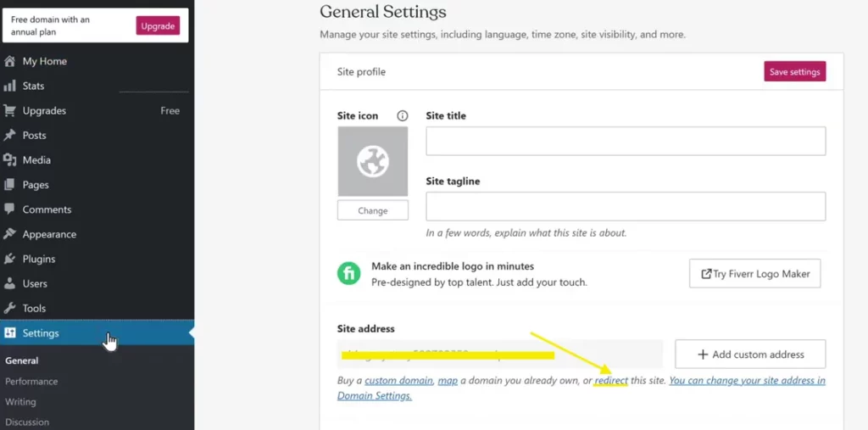The width and height of the screenshot is (868, 430).
Task: Click the Site address field
Action: tap(500, 354)
